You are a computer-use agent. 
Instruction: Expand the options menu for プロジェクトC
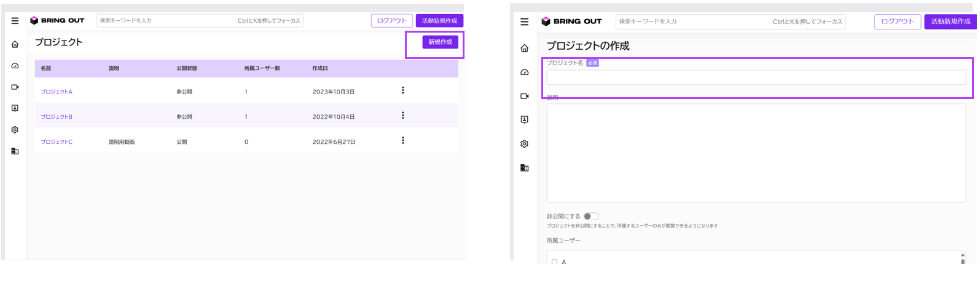[403, 141]
